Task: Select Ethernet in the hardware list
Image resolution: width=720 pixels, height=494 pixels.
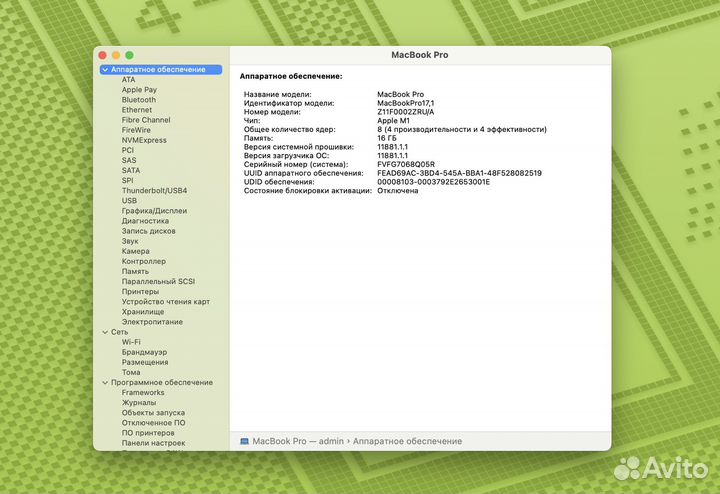Action: pos(137,110)
